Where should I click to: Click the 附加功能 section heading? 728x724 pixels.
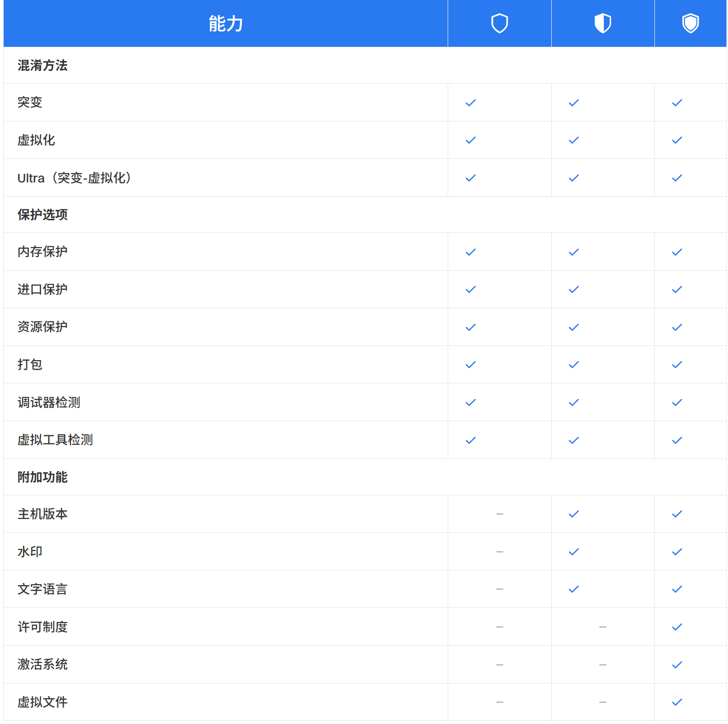42,477
